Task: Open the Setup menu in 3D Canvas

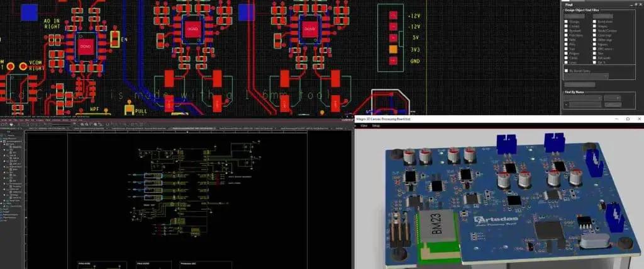Action: pyautogui.click(x=375, y=126)
